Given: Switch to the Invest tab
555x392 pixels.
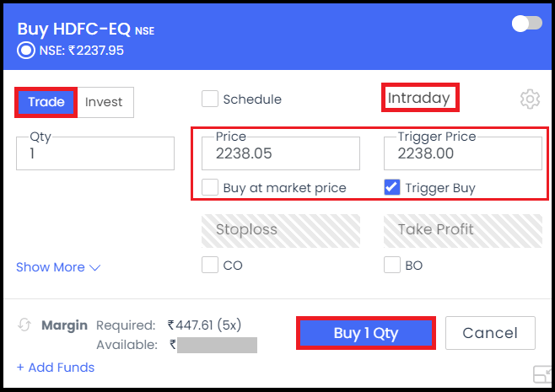Looking at the screenshot, I should (104, 102).
